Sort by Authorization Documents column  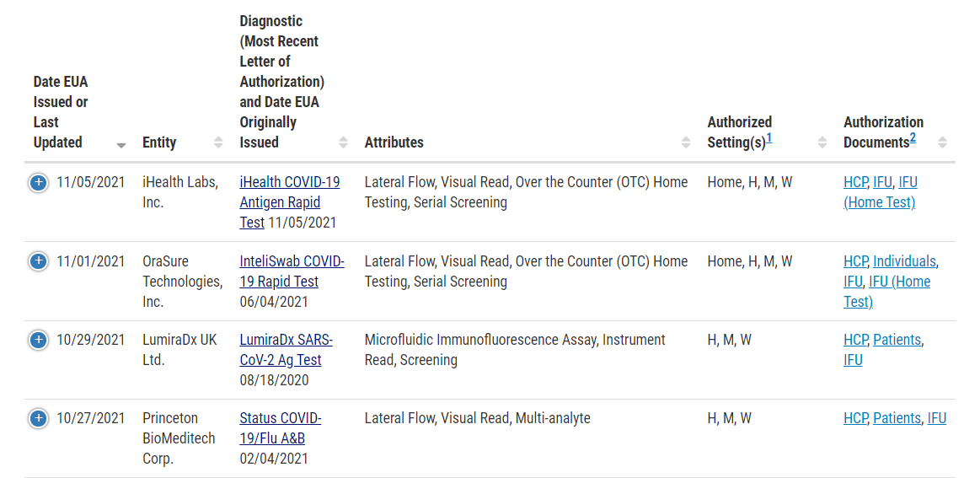(x=942, y=142)
